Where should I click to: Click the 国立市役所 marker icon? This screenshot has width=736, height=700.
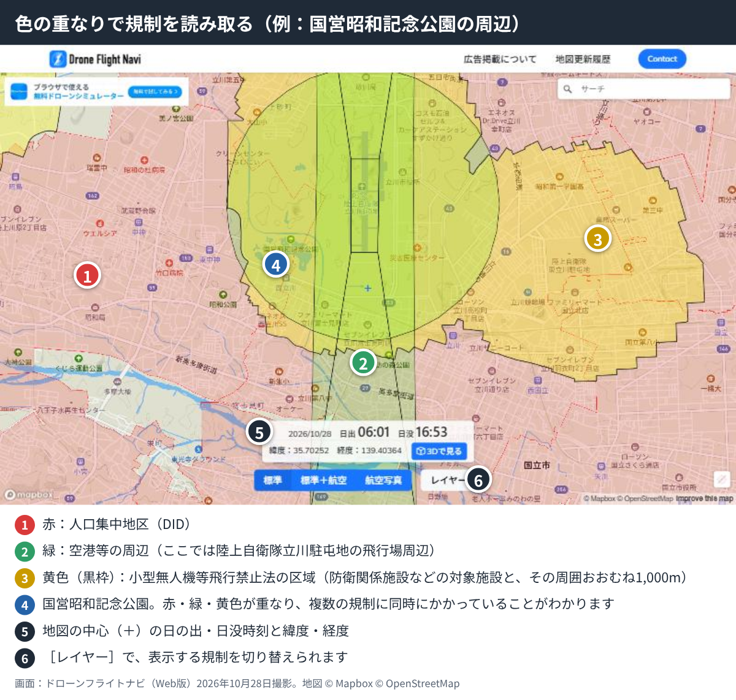point(679,477)
